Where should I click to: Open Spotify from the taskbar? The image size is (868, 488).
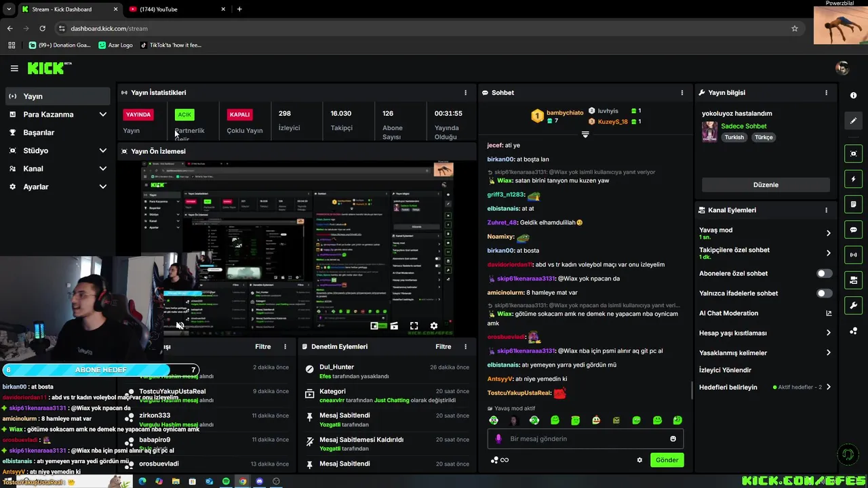[x=226, y=481]
